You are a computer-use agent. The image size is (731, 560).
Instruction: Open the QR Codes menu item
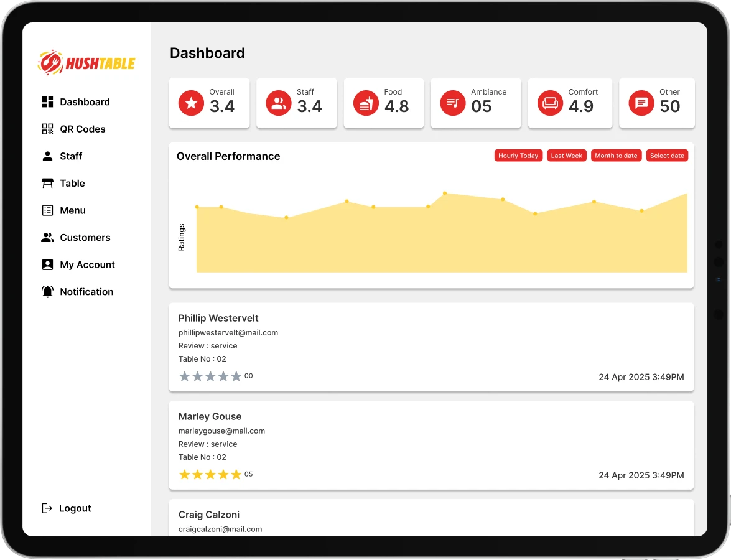pyautogui.click(x=83, y=129)
